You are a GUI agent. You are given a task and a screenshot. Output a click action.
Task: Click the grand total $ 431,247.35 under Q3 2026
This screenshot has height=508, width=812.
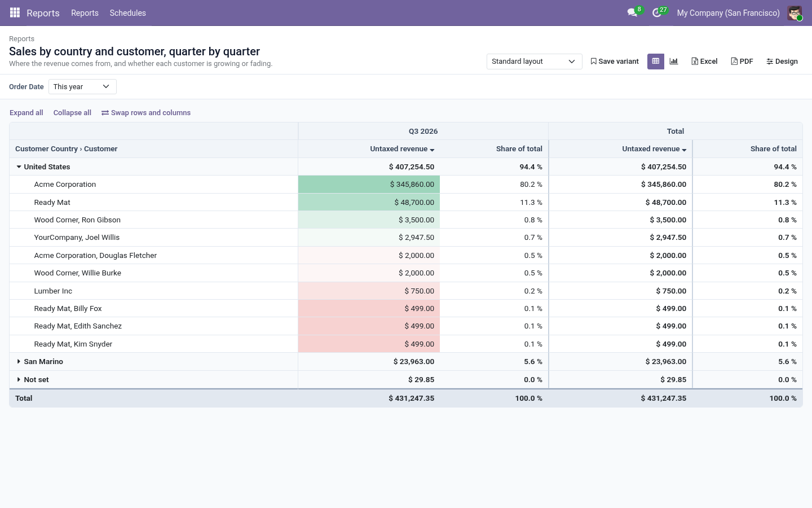(412, 398)
